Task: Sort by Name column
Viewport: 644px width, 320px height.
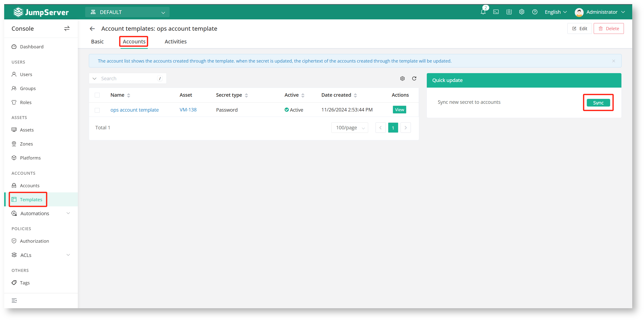Action: (129, 95)
